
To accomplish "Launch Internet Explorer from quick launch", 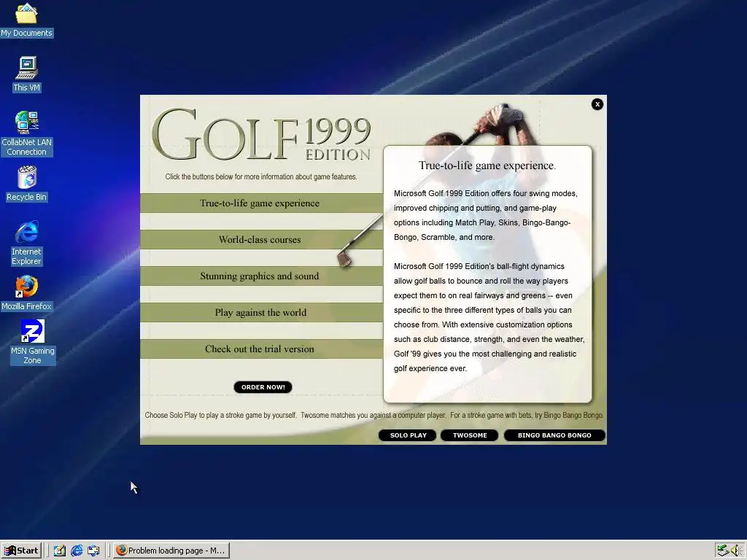I will click(77, 551).
